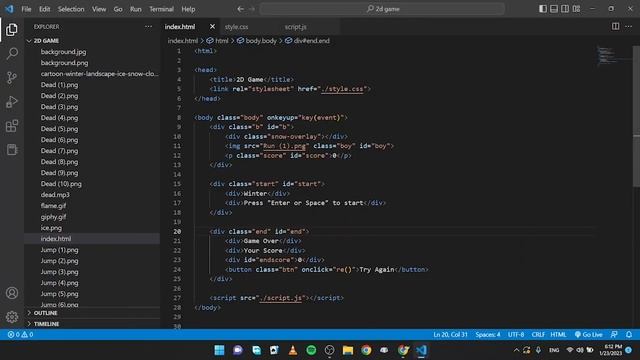Open the Selection menu
The height and width of the screenshot is (360, 640).
tap(71, 9)
